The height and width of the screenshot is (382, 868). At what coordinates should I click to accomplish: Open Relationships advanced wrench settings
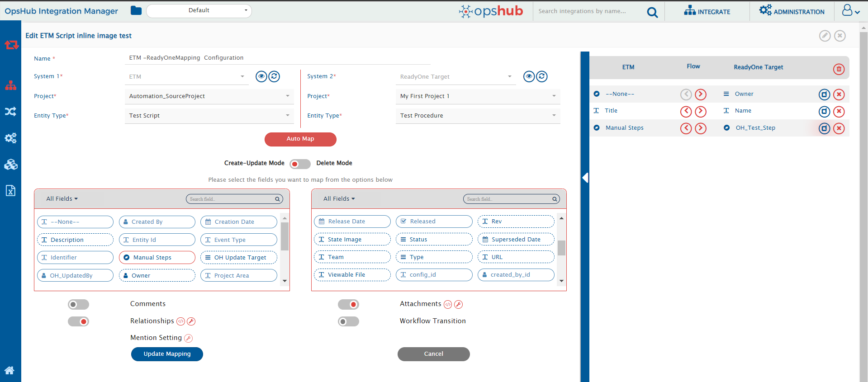pyautogui.click(x=191, y=321)
